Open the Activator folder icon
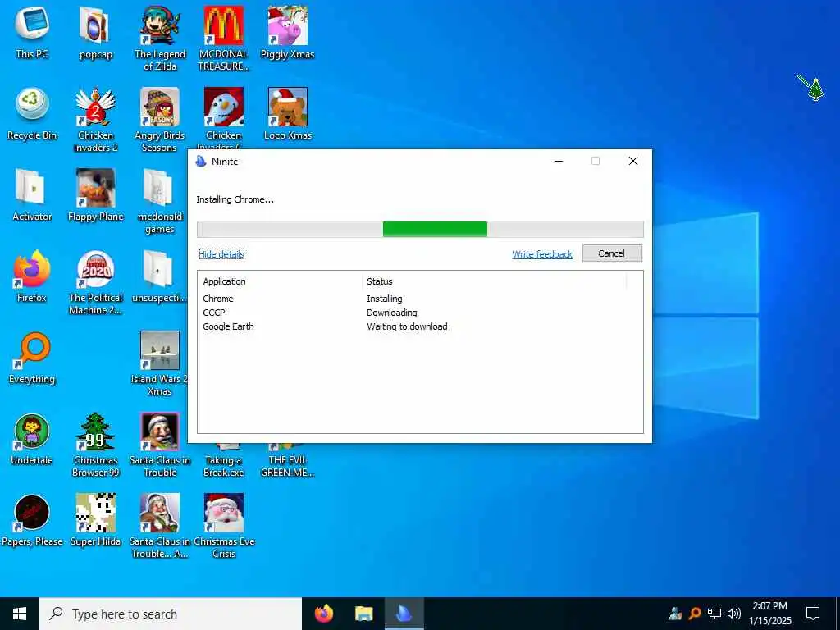The image size is (840, 630). [32, 195]
